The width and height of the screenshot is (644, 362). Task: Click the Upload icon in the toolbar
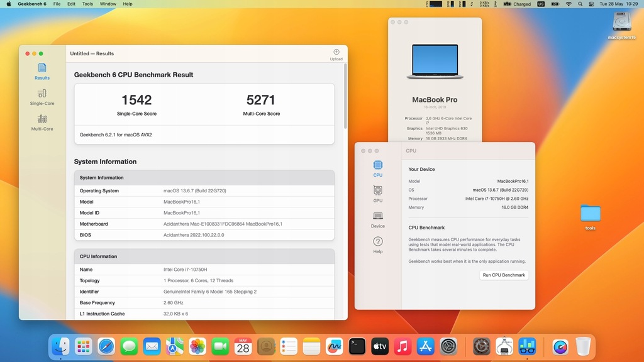point(336,54)
